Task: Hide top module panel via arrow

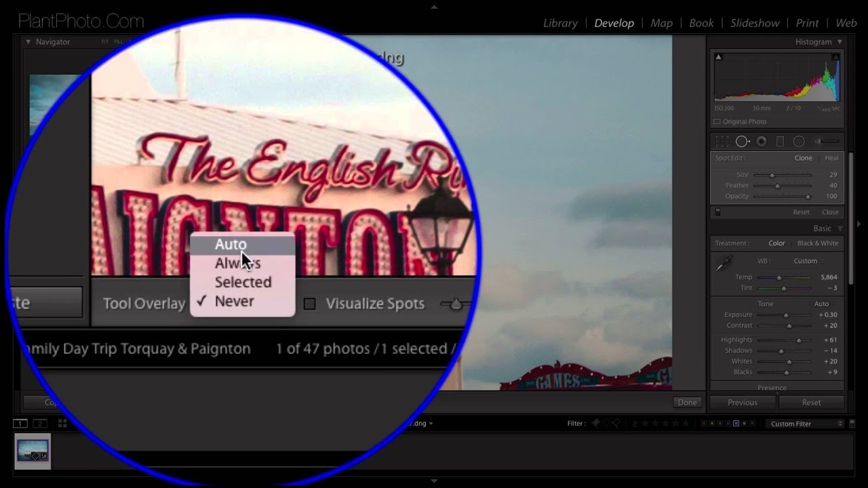Action: (434, 7)
